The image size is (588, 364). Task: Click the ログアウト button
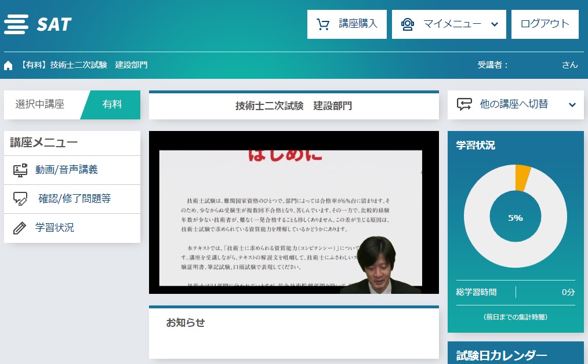545,24
